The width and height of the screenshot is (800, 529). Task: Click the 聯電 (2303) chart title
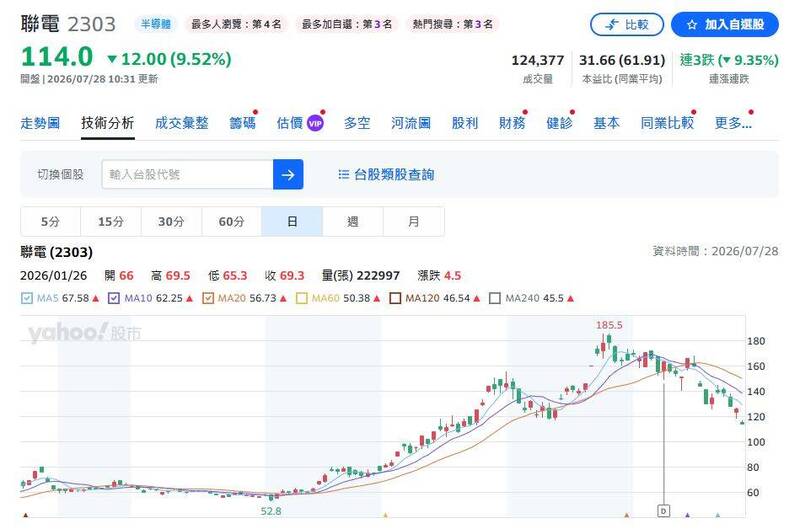pos(57,252)
